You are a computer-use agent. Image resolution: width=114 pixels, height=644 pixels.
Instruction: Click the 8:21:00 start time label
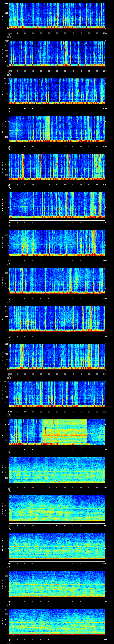coord(9,298)
